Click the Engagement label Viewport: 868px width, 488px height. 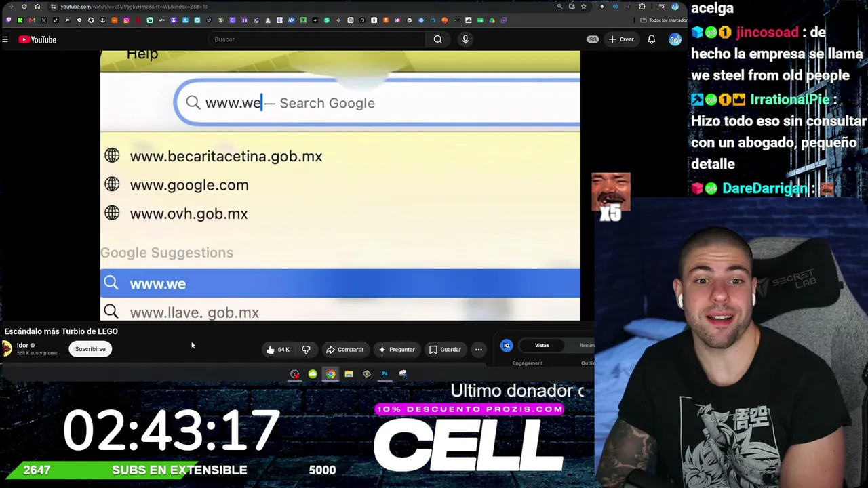(528, 363)
